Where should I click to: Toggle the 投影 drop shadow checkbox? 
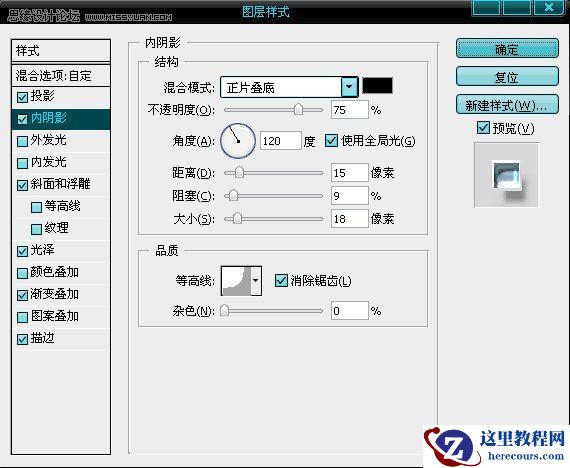(22, 97)
